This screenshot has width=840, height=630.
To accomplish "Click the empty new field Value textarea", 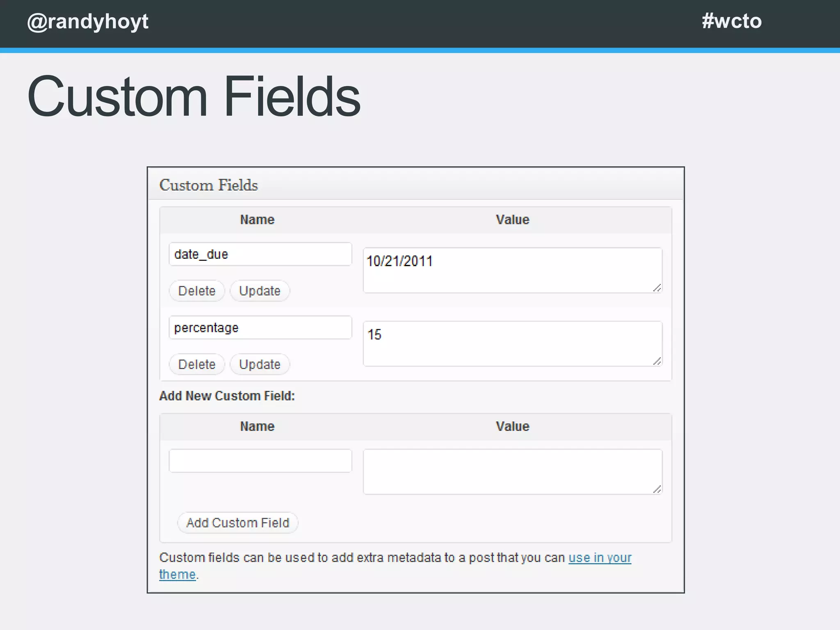I will (512, 472).
